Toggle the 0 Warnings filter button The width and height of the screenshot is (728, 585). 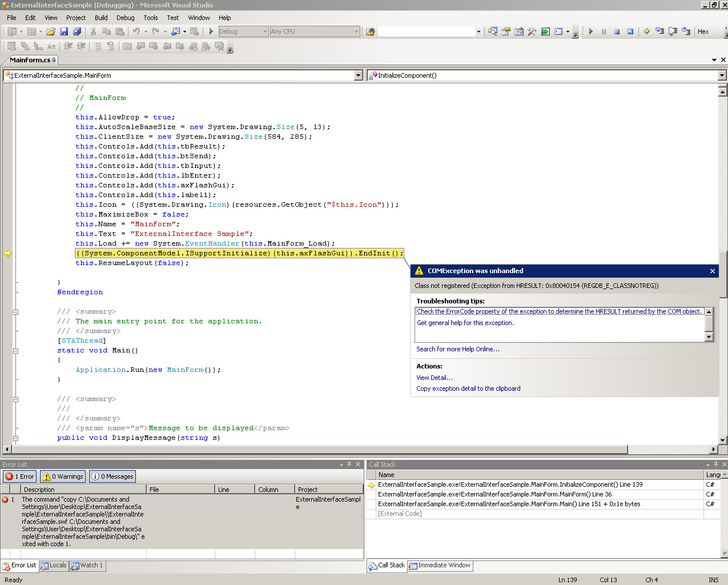[x=63, y=476]
